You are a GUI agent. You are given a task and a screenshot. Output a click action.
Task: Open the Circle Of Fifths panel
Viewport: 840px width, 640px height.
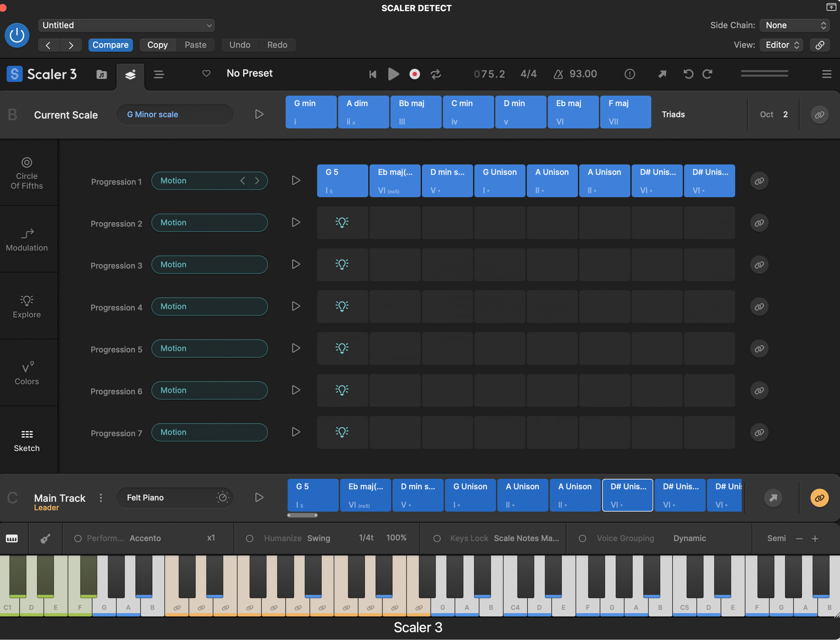coord(27,172)
